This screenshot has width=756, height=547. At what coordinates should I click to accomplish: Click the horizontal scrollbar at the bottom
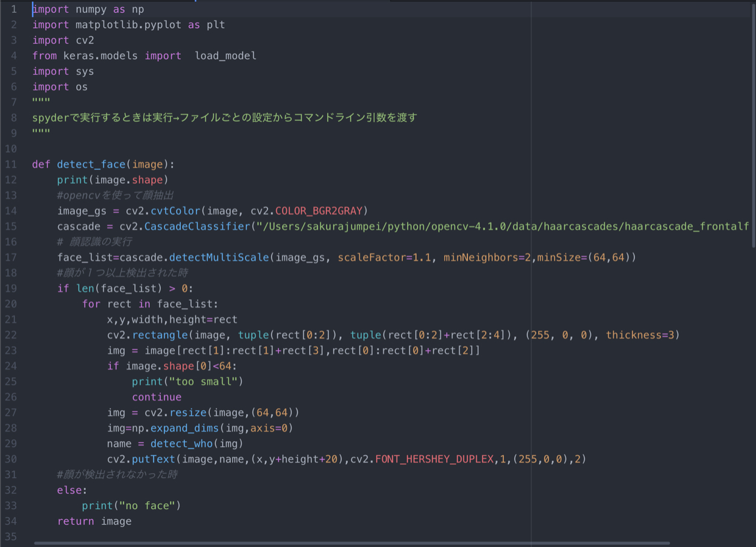pyautogui.click(x=351, y=543)
